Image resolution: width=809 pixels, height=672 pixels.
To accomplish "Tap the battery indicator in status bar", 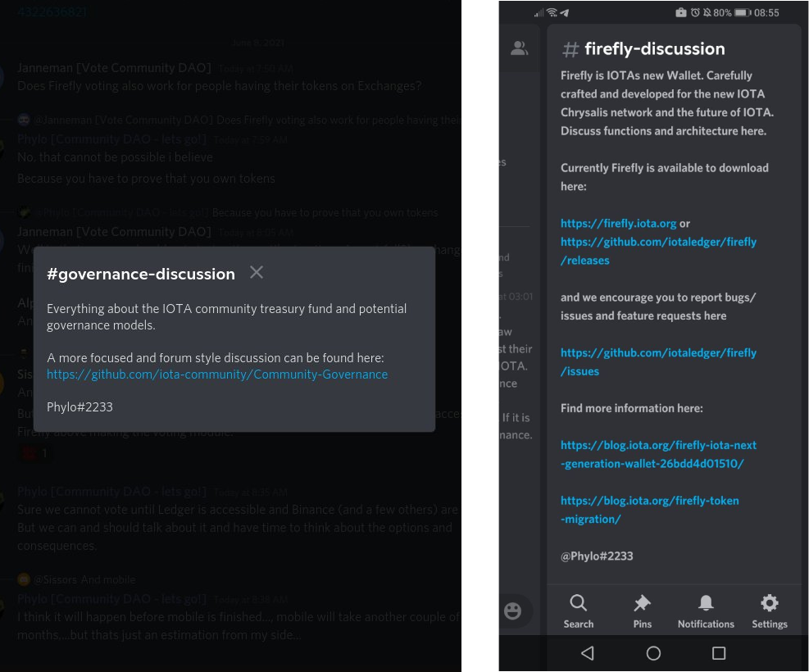I will coord(743,12).
